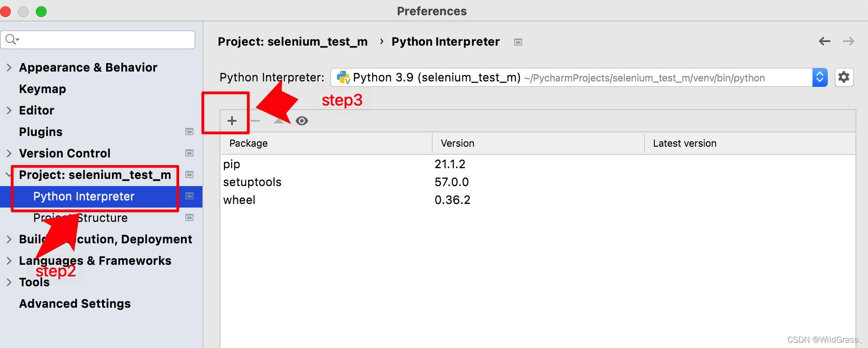The image size is (868, 348).
Task: Select the Editor settings label
Action: tap(36, 110)
